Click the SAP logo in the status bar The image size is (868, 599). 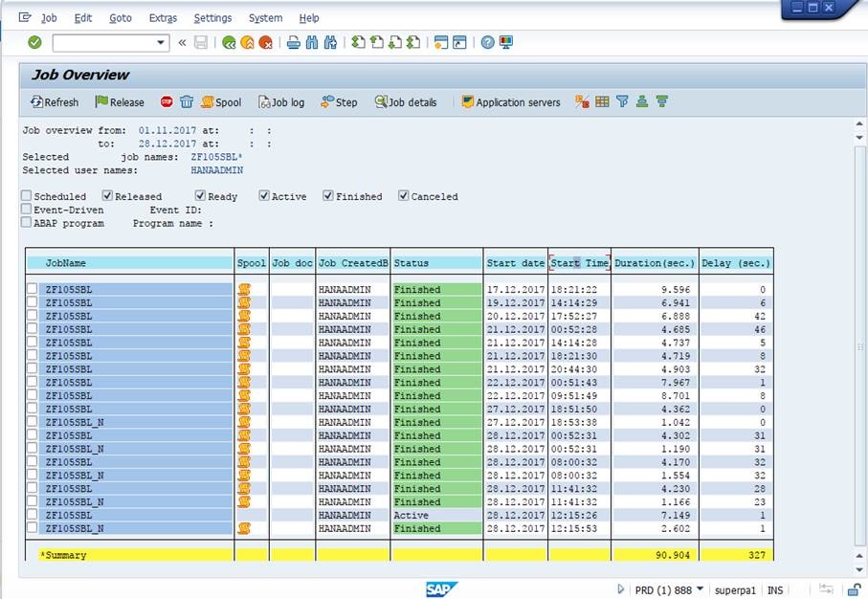[441, 589]
